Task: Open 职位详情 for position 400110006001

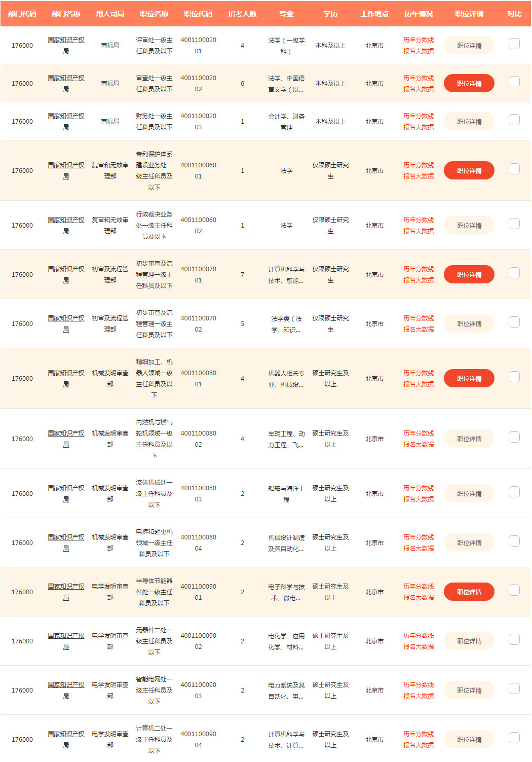Action: pyautogui.click(x=469, y=170)
